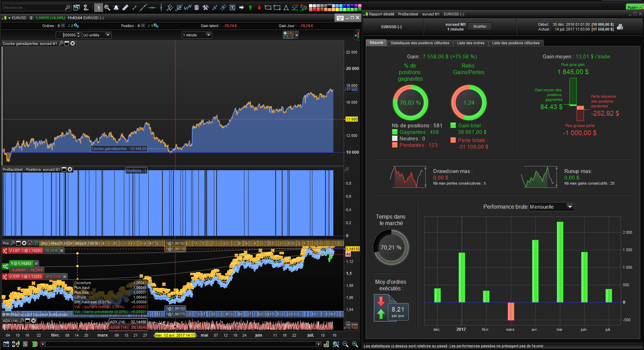Image resolution: width=644 pixels, height=350 pixels.
Task: Click the green up-arrow drawing tool
Action: click(x=250, y=8)
